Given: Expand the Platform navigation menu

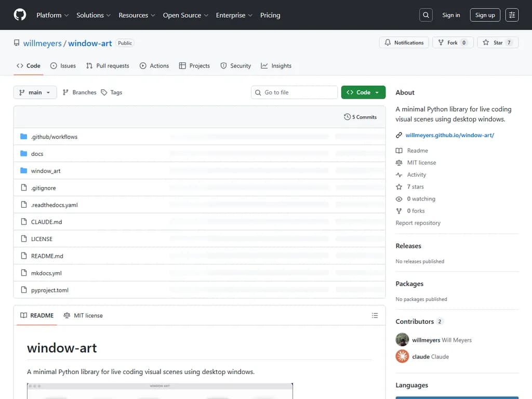Looking at the screenshot, I should 52,15.
